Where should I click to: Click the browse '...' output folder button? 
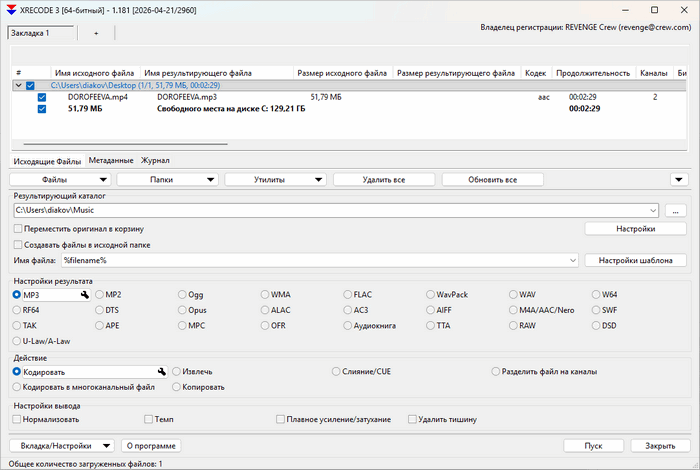coord(676,210)
